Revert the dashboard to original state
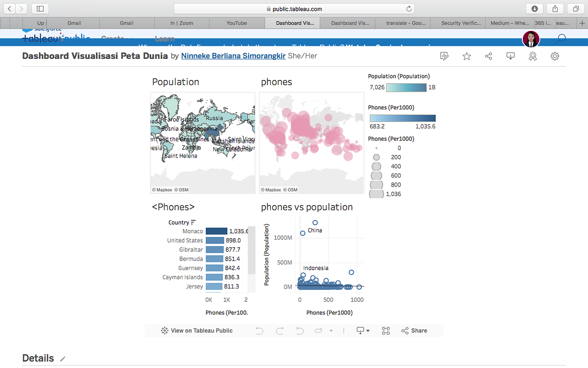 pos(299,330)
